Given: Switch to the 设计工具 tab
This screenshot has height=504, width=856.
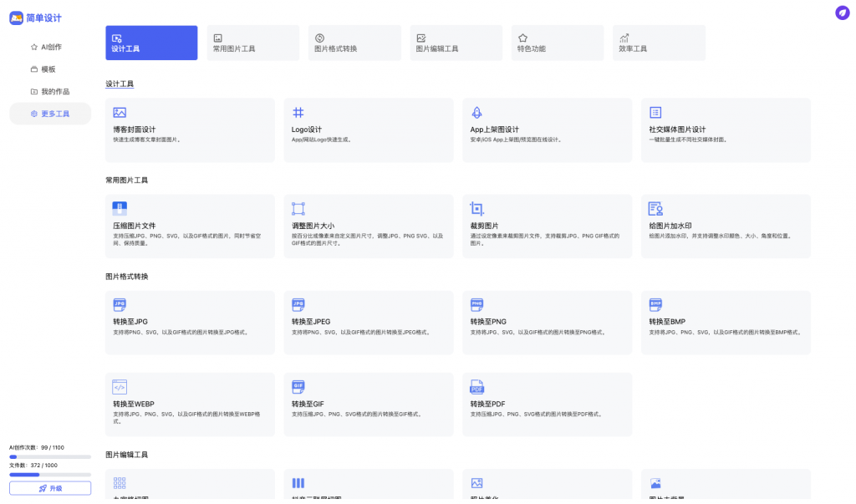Looking at the screenshot, I should [x=151, y=43].
